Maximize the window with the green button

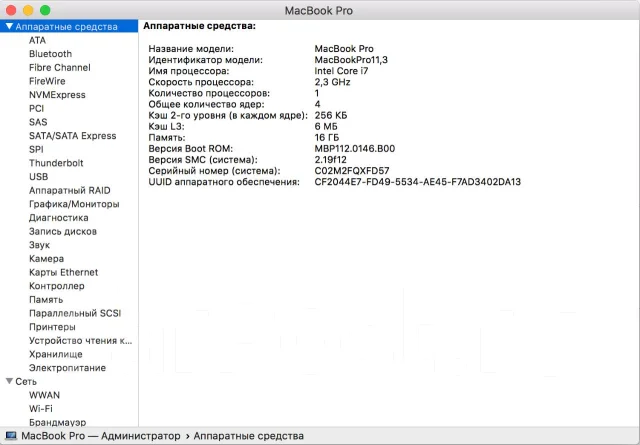(45, 10)
